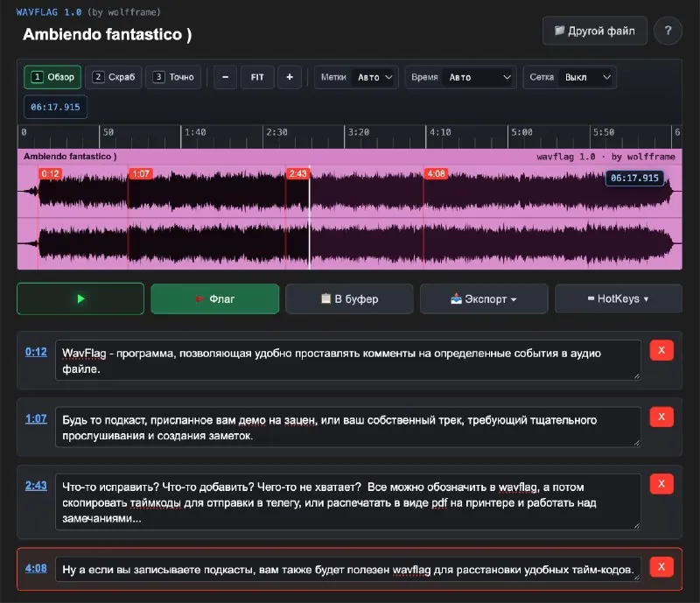This screenshot has height=603, width=700.
Task: Zoom in with the plus button
Action: [x=290, y=77]
